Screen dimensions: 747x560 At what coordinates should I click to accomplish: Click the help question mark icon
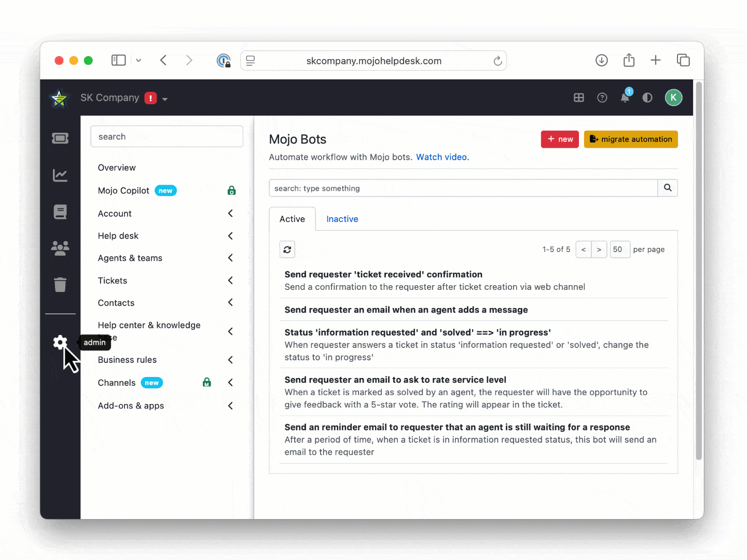pos(602,97)
